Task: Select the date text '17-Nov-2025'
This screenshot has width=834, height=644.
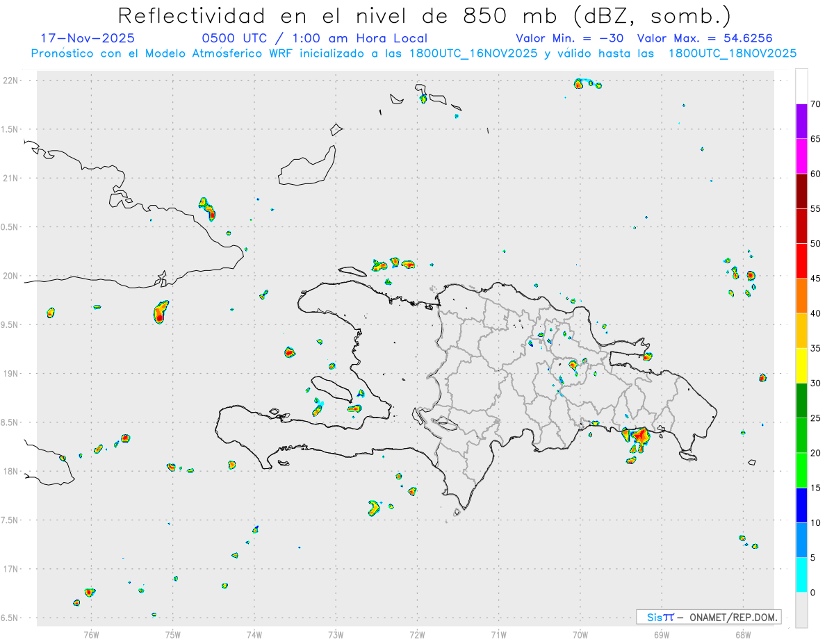Action: (x=88, y=38)
